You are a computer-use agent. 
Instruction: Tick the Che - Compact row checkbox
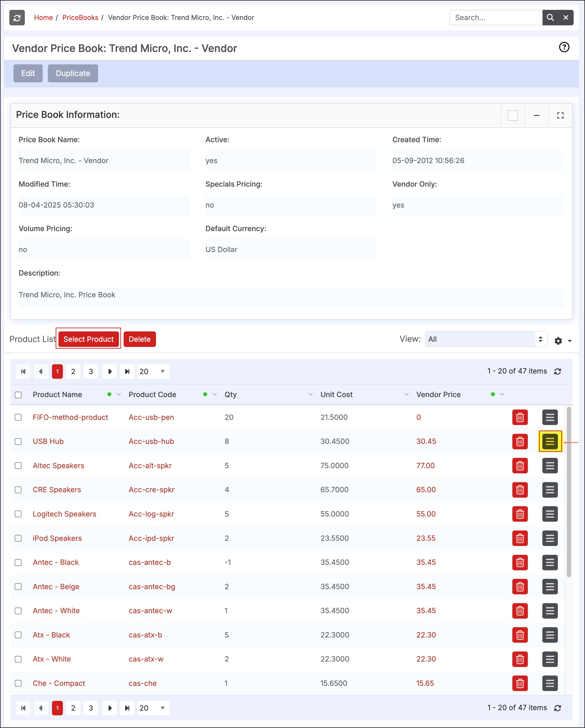coord(18,684)
